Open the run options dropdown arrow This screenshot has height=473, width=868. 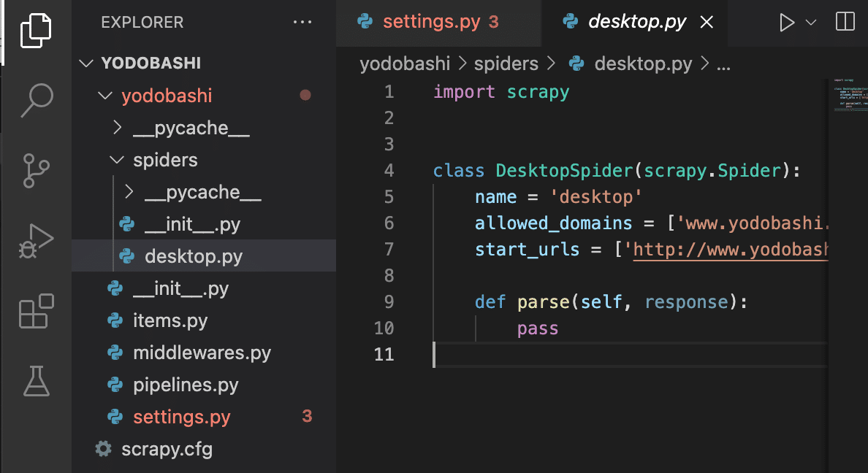pos(810,23)
